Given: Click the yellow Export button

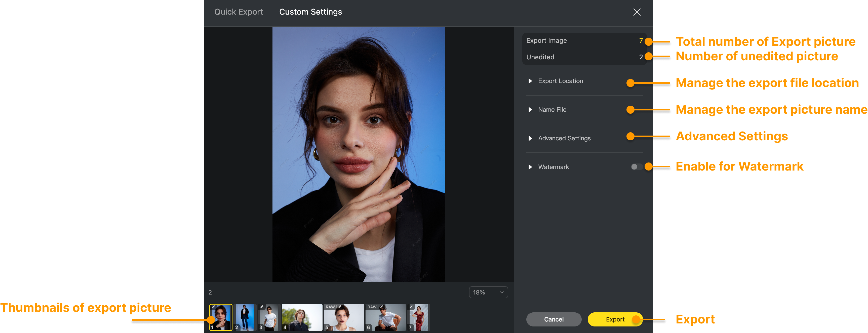Looking at the screenshot, I should [x=615, y=319].
